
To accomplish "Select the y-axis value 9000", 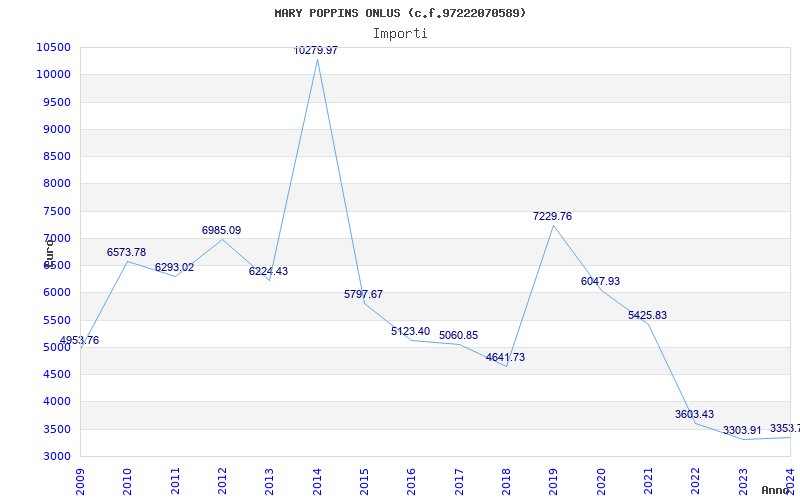I will 56,129.
